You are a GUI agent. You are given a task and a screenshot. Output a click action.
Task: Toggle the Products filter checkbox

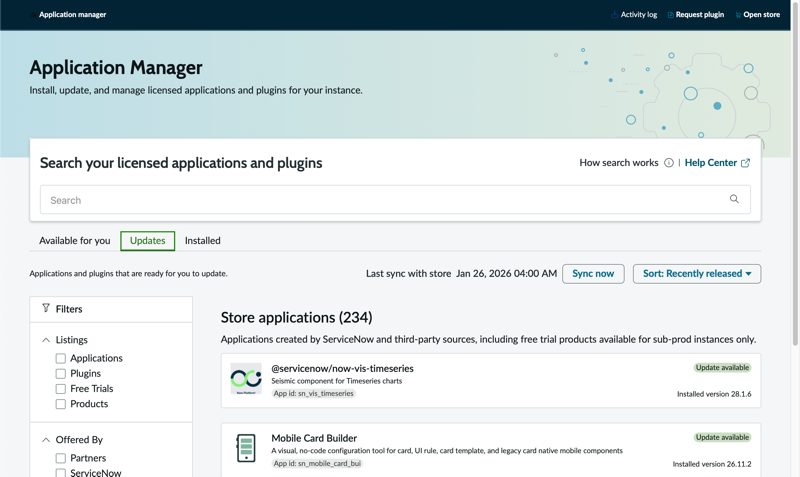click(61, 404)
